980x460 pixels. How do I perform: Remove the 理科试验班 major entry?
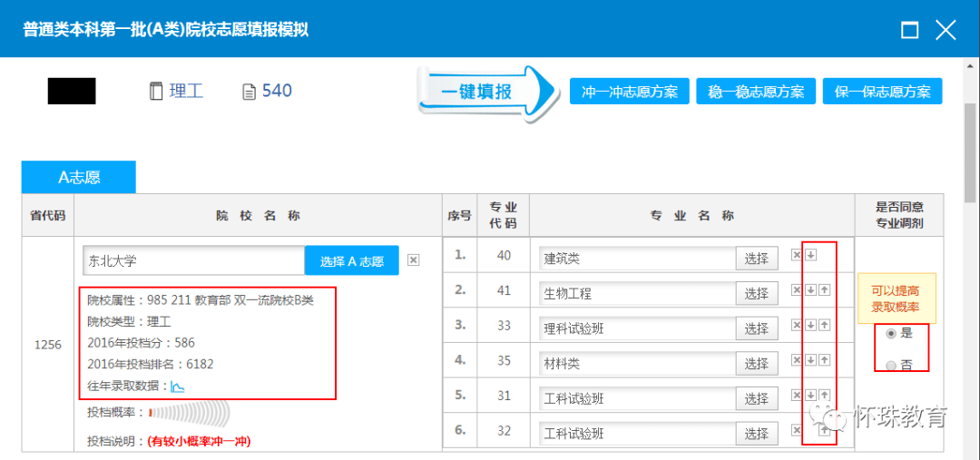[797, 325]
